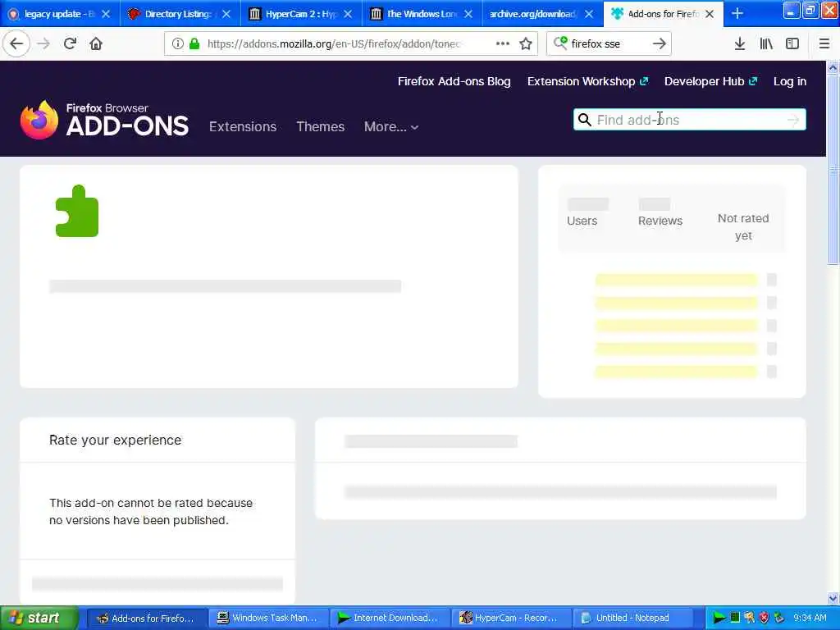Click the magnifier icon in Find add-ons
840x630 pixels.
[584, 120]
